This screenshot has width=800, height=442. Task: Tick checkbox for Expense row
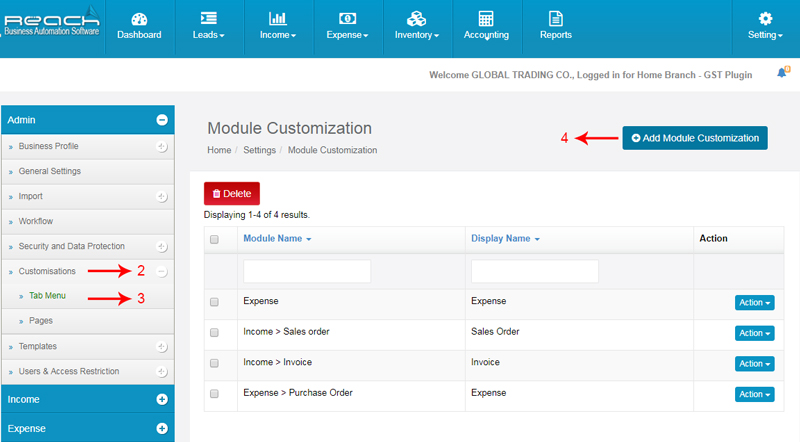coord(214,302)
